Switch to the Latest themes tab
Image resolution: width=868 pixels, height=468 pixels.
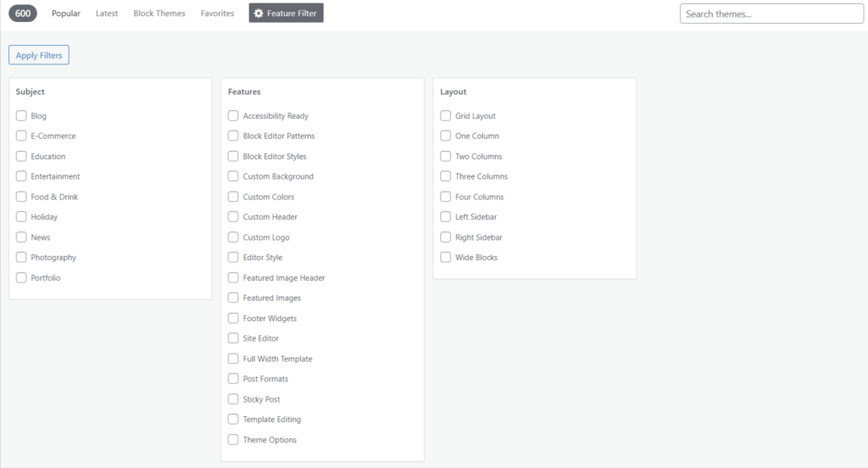(107, 14)
